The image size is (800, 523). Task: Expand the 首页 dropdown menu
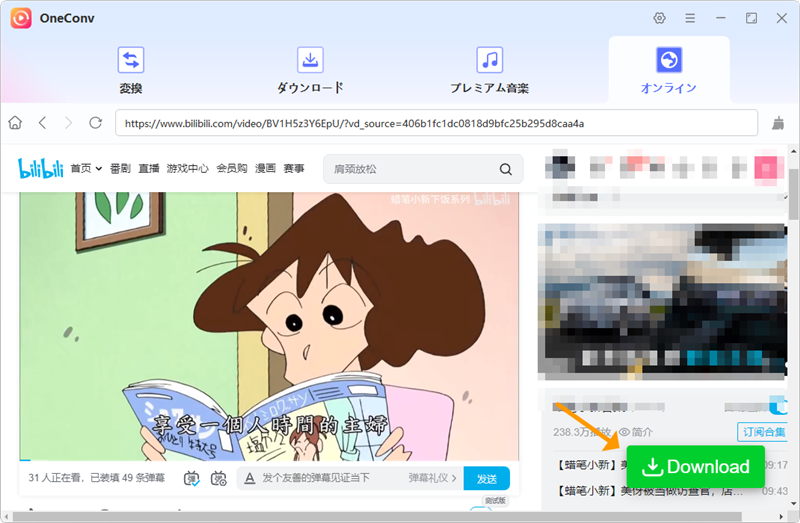(86, 168)
